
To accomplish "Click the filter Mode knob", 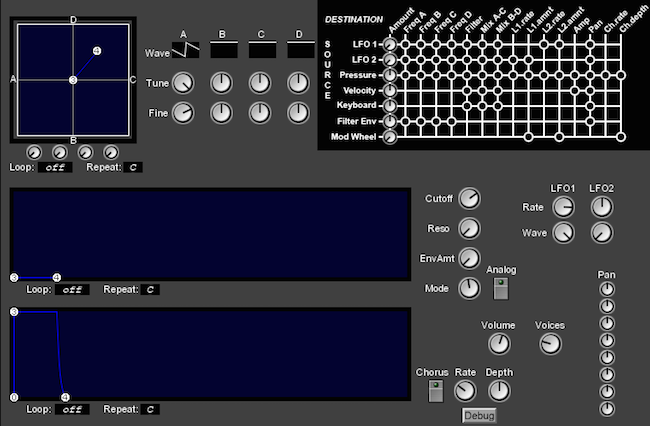I will click(x=469, y=289).
